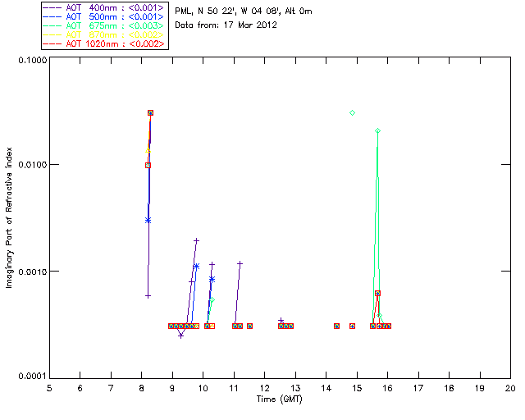525x420 pixels.
Task: Select the lowest purple plus marker near time 9.3
Action: tap(180, 336)
